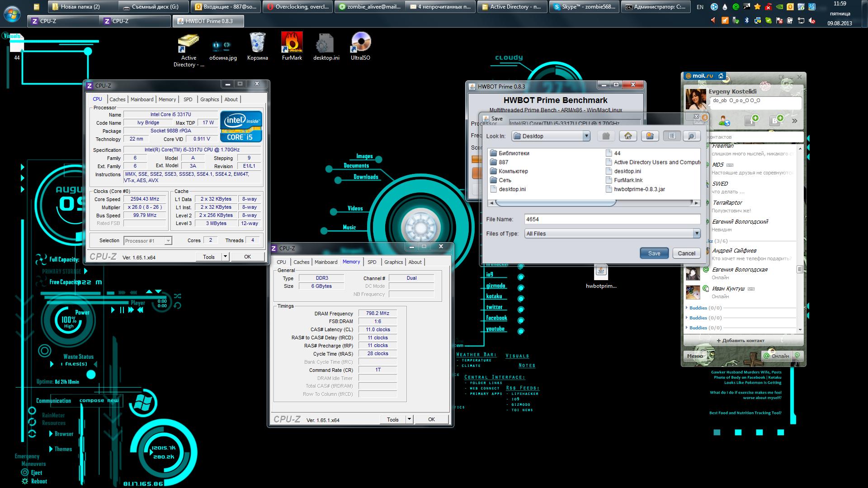Switch to HWBOT Prime 0.8.3 taskbar button
The image size is (868, 488).
[208, 21]
